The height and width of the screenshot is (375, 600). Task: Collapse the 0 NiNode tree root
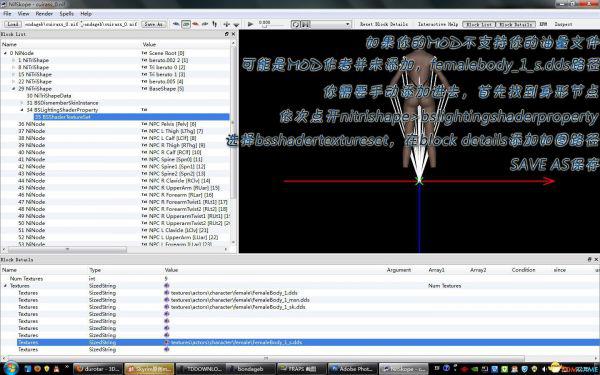click(5, 53)
